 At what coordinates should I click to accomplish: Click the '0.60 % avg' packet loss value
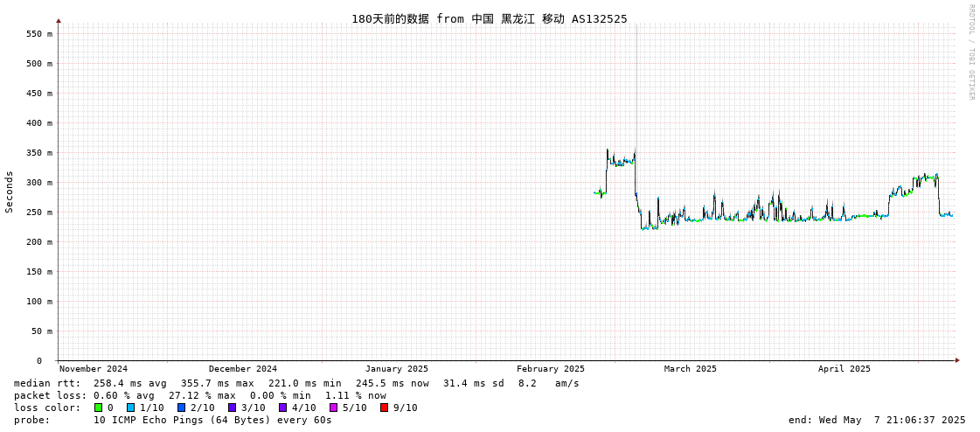coord(125,396)
